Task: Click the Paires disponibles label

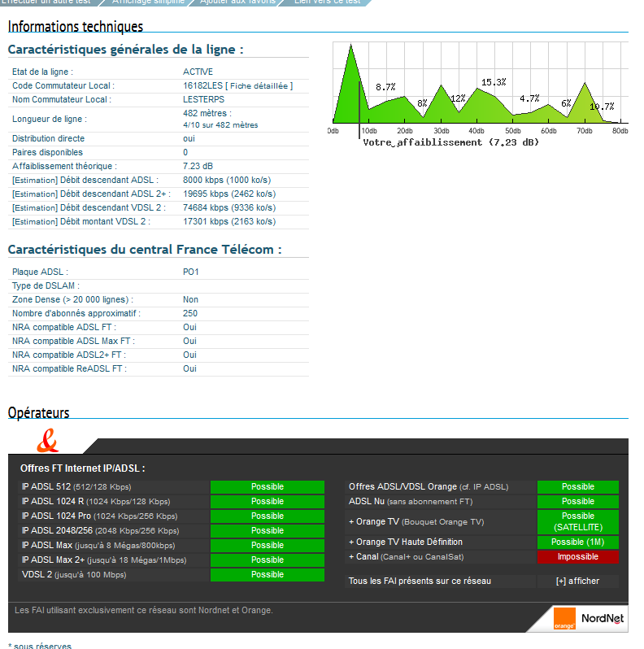Action: pos(47,152)
